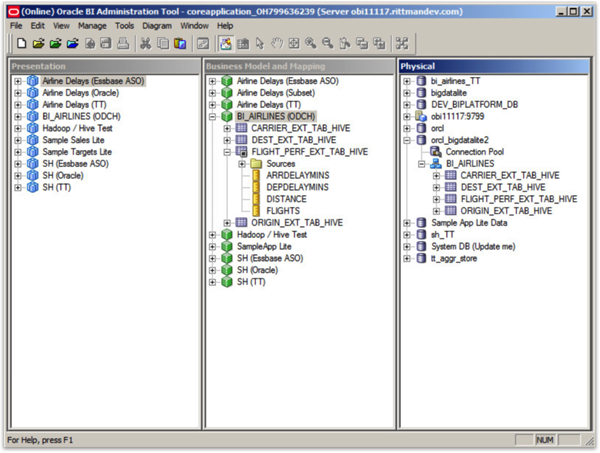The image size is (600, 453).
Task: Click the Physical panel title bar
Action: [494, 67]
